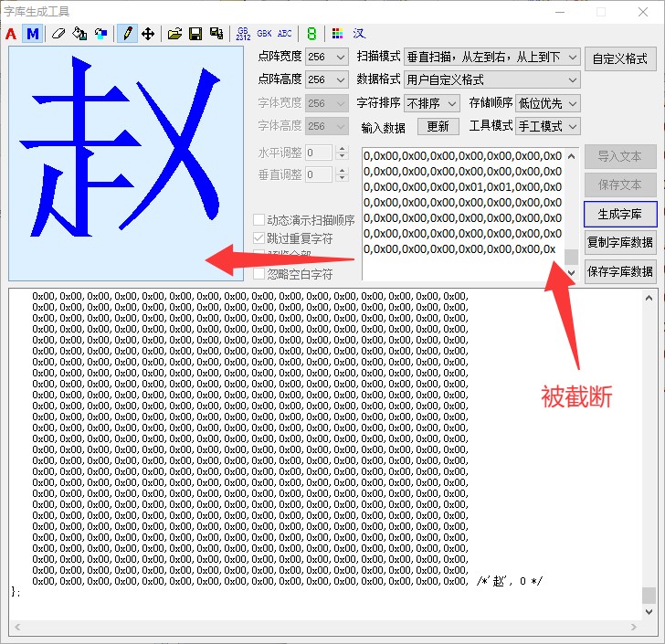Viewport: 665px width, 644px height.
Task: Open the 工具模式 dropdown
Action: 548,126
